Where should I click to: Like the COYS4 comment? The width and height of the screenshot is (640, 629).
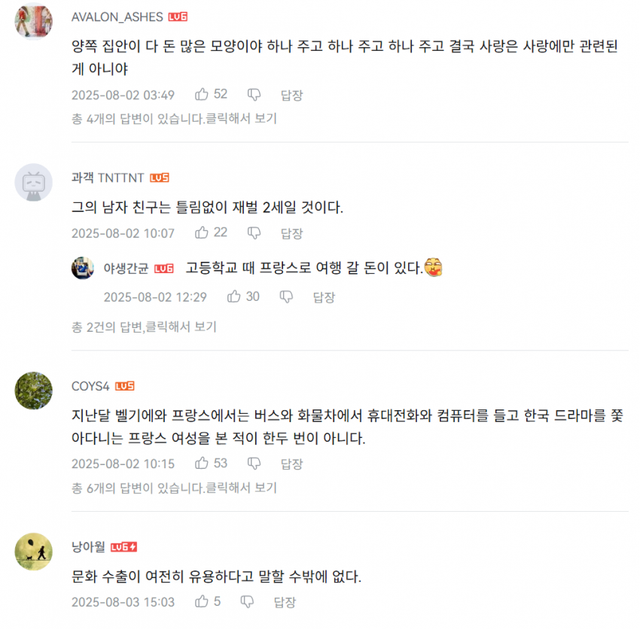[202, 464]
